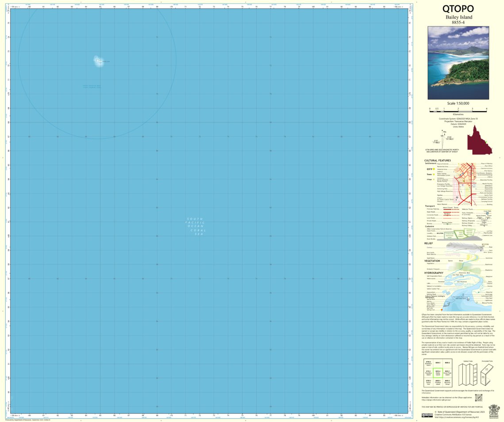This screenshot has height=422, width=504.
Task: Click the Town symbol under Cultural Features
Action: click(x=434, y=174)
